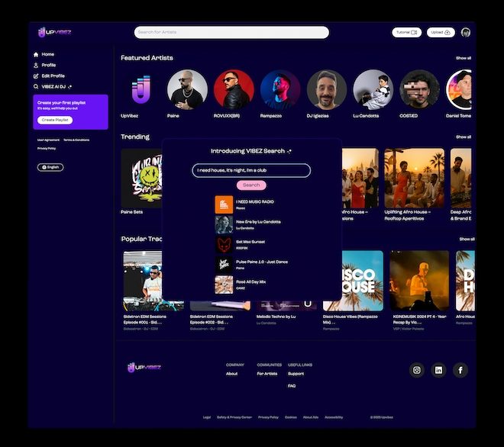This screenshot has width=504, height=447.
Task: Open footer Privacy Policy link
Action: click(x=268, y=417)
